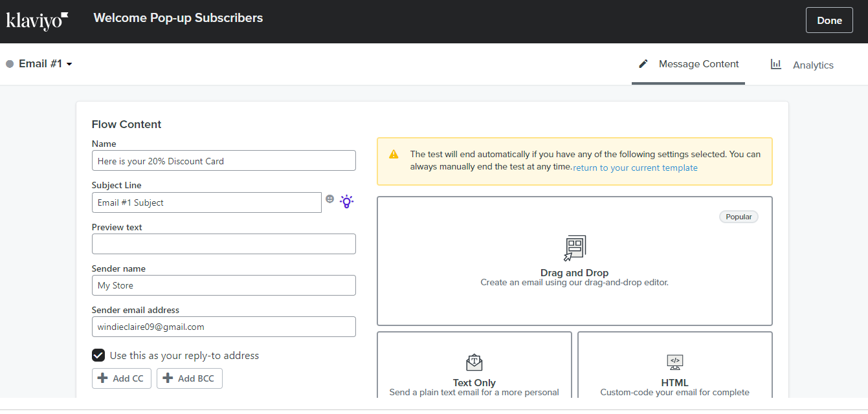Click the Preview text label

[x=117, y=227]
